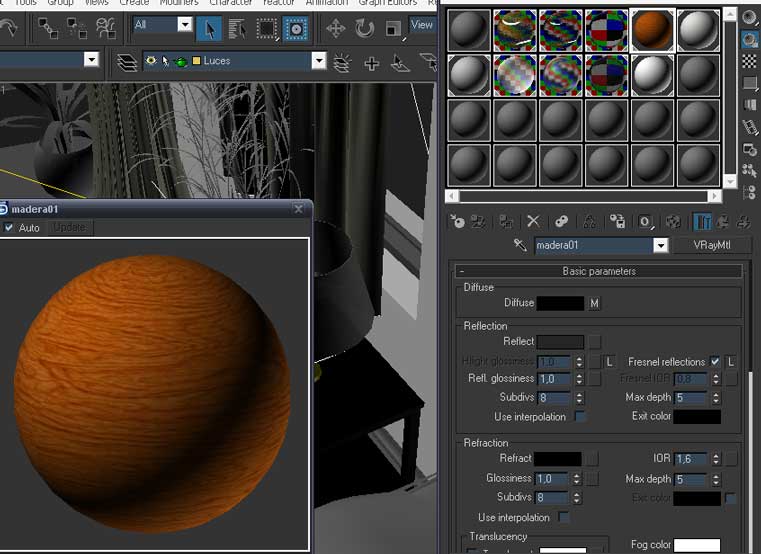This screenshot has height=554, width=761.
Task: Open the Select by Name list tool
Action: pos(237,29)
